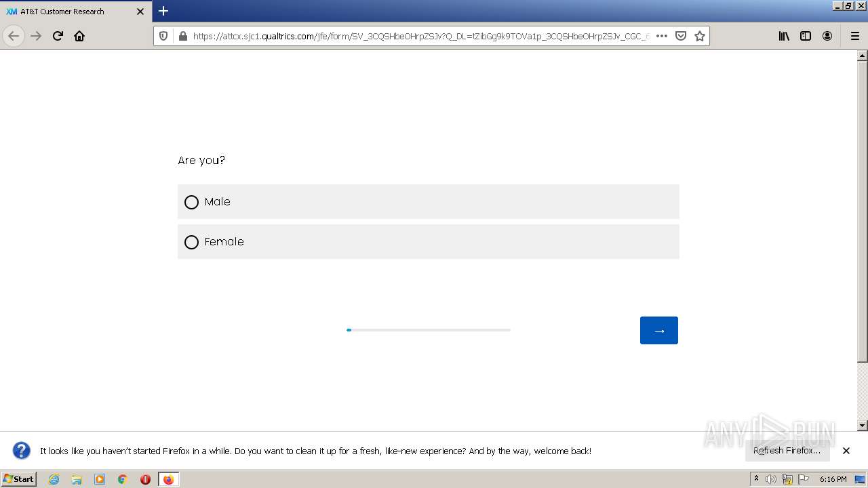Open Action Center flag icon
868x488 pixels.
pos(804,479)
